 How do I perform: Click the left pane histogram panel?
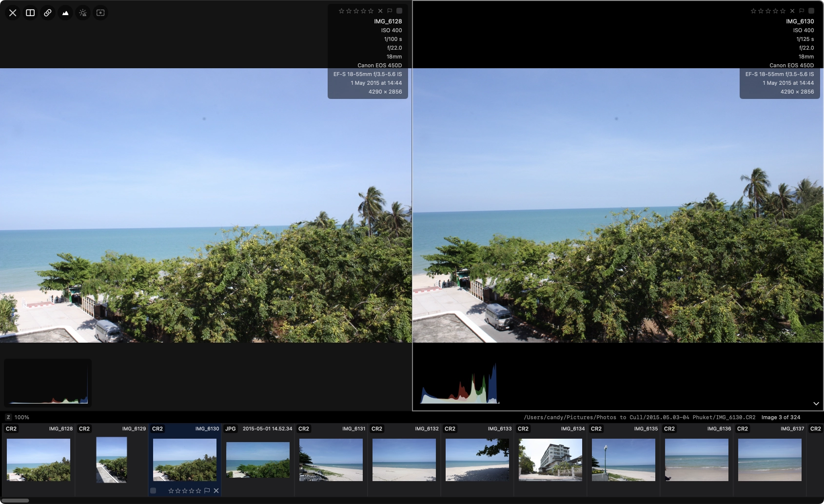coord(48,383)
